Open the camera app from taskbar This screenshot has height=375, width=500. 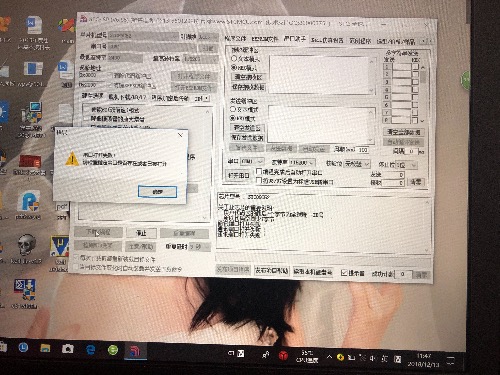tap(68, 349)
